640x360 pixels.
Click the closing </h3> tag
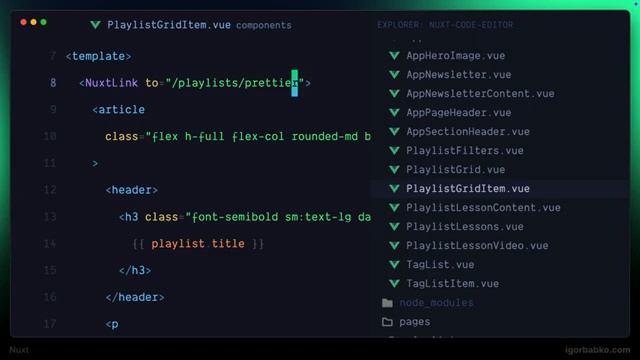[135, 271]
